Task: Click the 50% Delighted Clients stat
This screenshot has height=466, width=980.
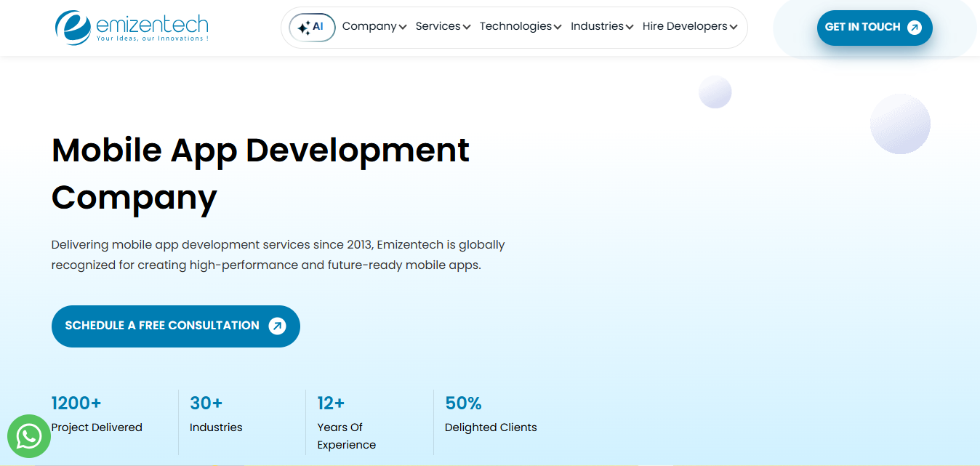Action: point(491,414)
